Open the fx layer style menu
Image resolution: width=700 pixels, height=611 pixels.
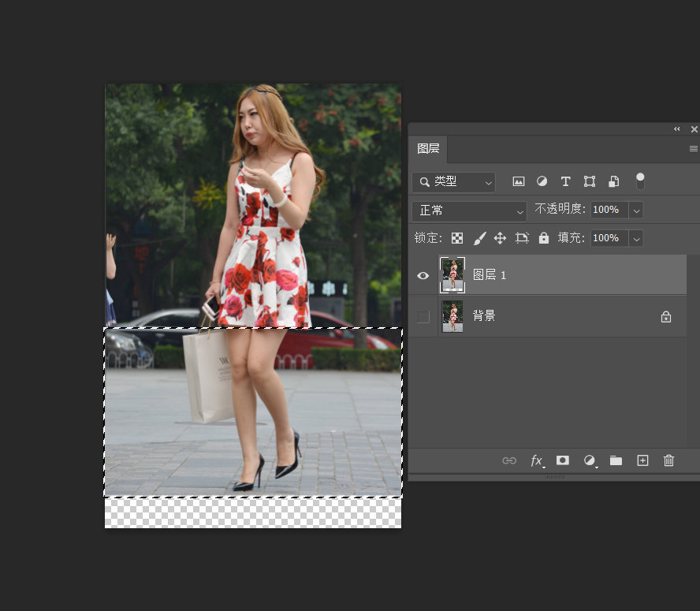(536, 460)
